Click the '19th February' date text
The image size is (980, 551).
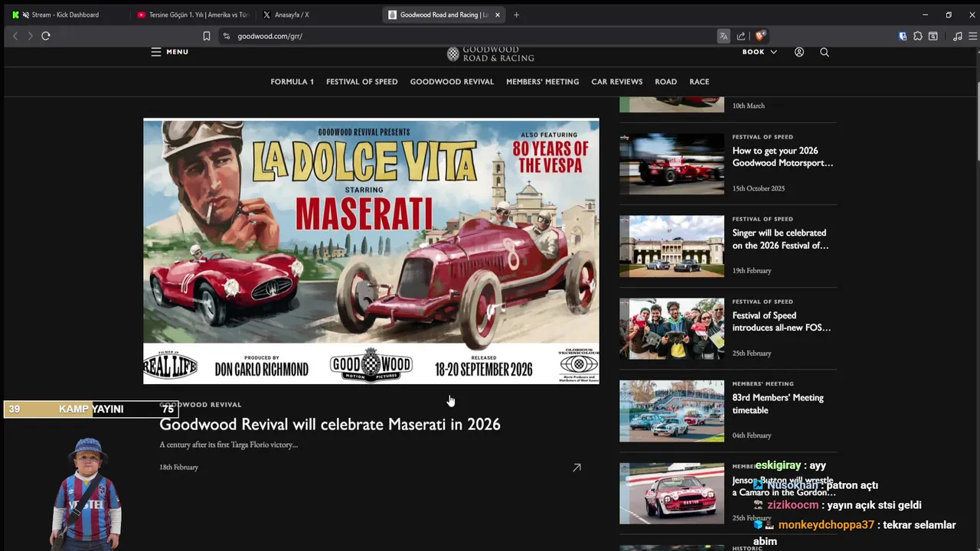pyautogui.click(x=752, y=271)
